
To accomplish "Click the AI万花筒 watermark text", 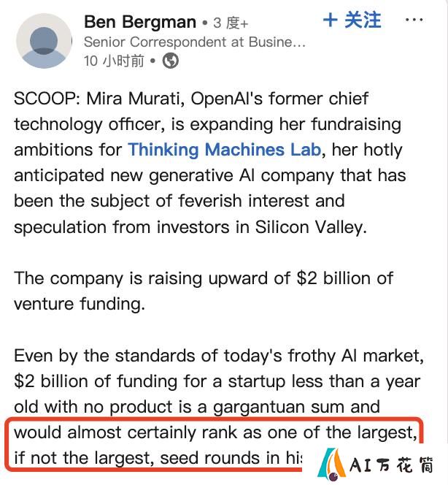I will [392, 465].
